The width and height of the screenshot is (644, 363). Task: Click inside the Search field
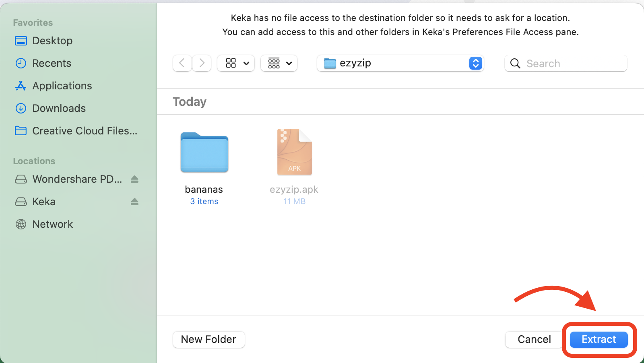(563, 63)
